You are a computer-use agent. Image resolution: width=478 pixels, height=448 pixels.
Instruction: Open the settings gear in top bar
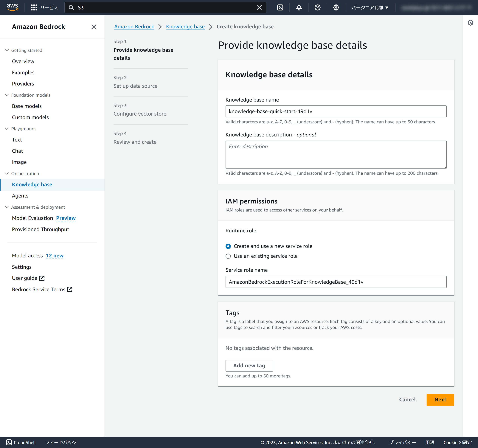click(x=336, y=7)
